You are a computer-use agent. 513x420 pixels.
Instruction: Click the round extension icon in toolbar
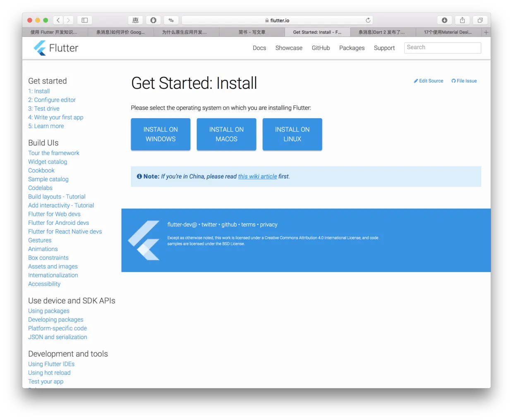pyautogui.click(x=153, y=20)
